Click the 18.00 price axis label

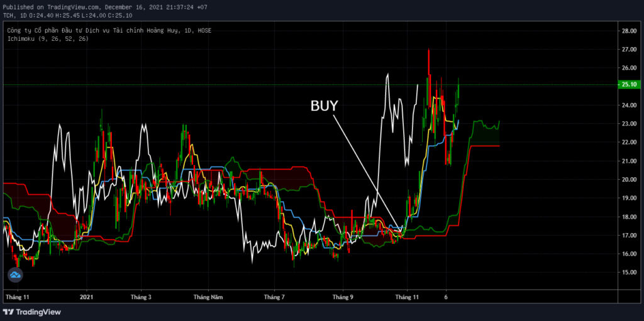point(628,217)
